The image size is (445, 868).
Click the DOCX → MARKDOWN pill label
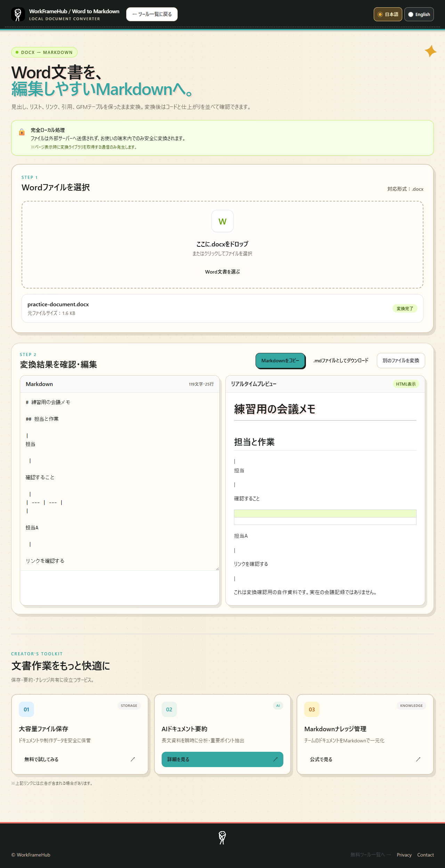(x=44, y=52)
